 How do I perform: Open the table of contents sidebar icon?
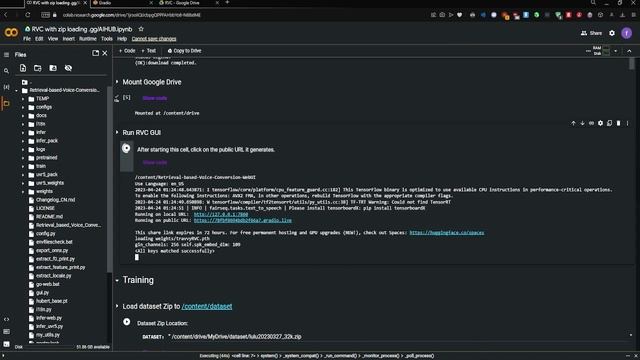(6, 55)
